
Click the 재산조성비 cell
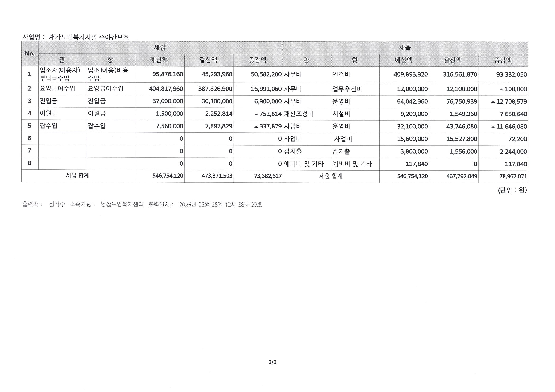299,114
